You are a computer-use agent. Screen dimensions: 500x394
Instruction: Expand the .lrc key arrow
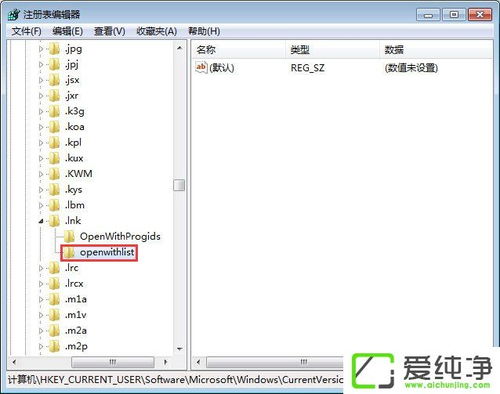(41, 268)
